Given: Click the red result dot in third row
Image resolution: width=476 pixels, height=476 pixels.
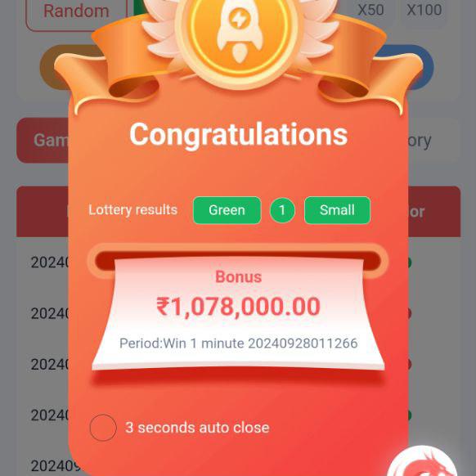Looking at the screenshot, I should (410, 364).
